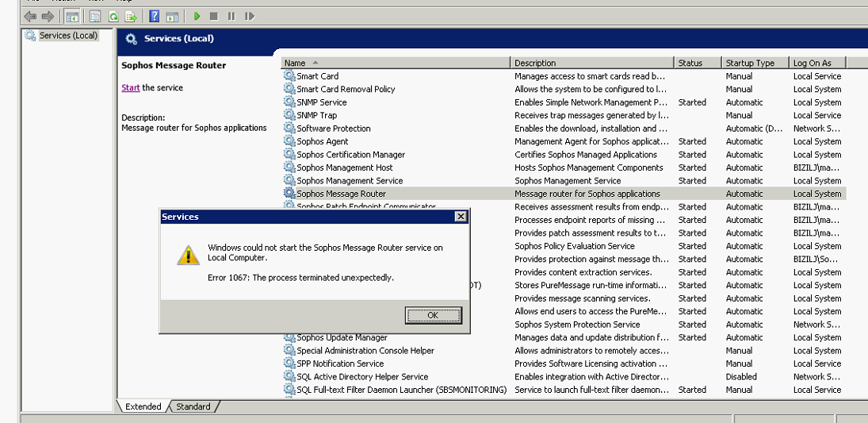
Task: Click the Pause Service toolbar icon
Action: 231,17
